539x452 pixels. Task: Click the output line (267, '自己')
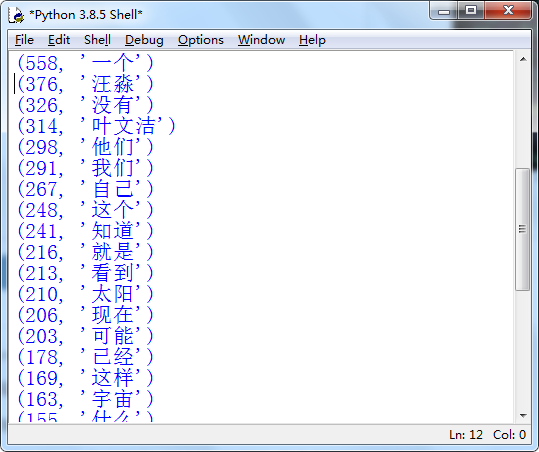(85, 189)
